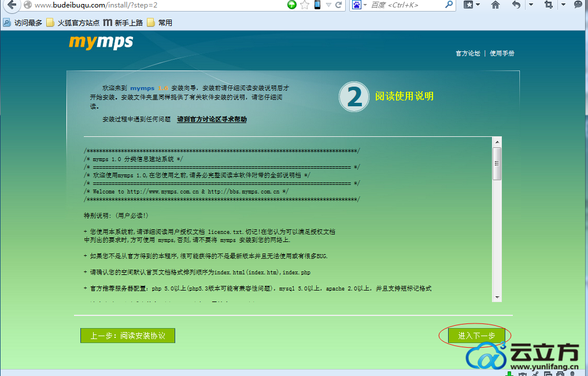Click the text "特别说明:(用户必读!)"
The width and height of the screenshot is (588, 376).
coord(116,215)
